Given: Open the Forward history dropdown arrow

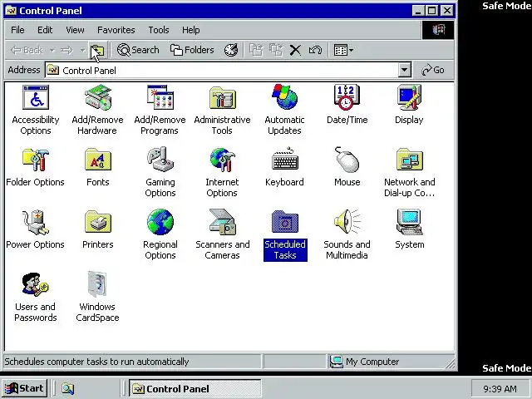Looking at the screenshot, I should click(x=82, y=51).
